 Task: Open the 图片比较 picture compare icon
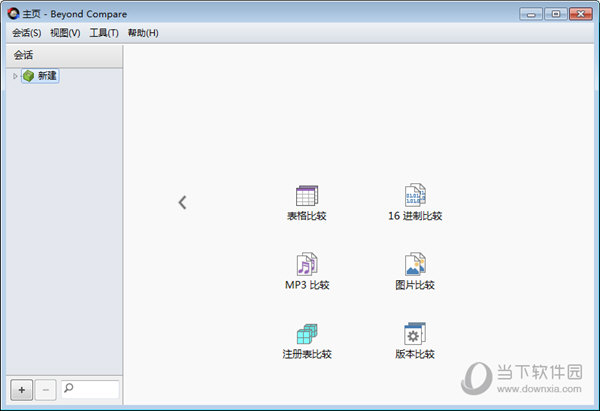coord(415,264)
